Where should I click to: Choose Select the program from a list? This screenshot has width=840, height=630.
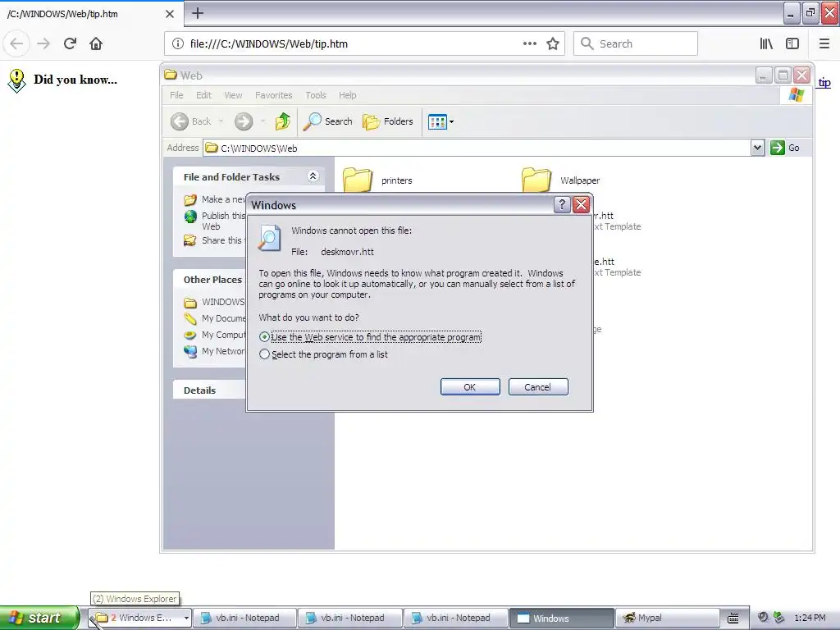pos(323,354)
